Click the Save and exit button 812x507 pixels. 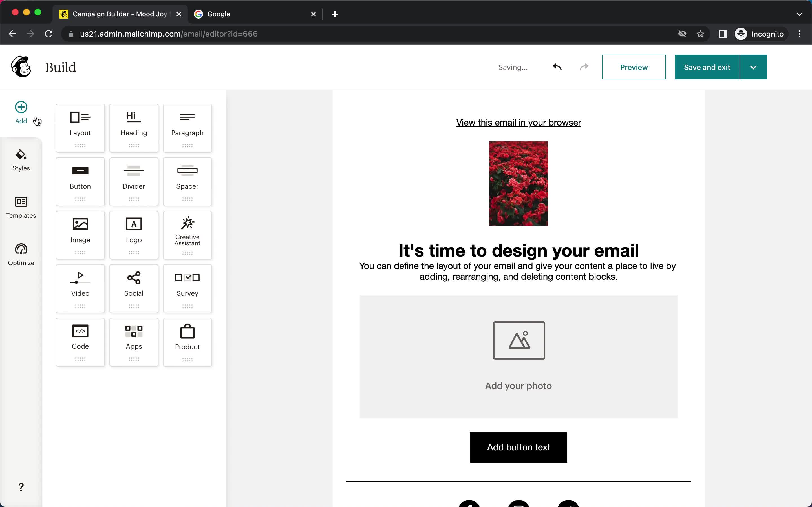[x=707, y=67]
